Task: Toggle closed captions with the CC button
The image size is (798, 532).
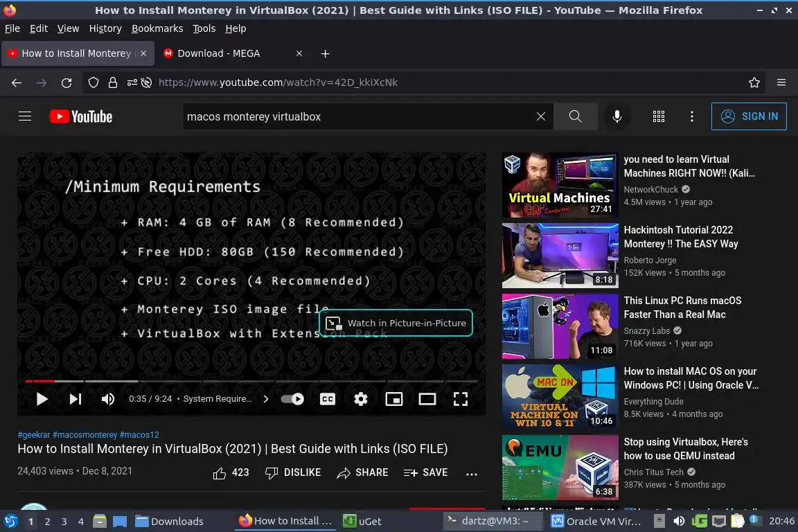Action: (327, 399)
